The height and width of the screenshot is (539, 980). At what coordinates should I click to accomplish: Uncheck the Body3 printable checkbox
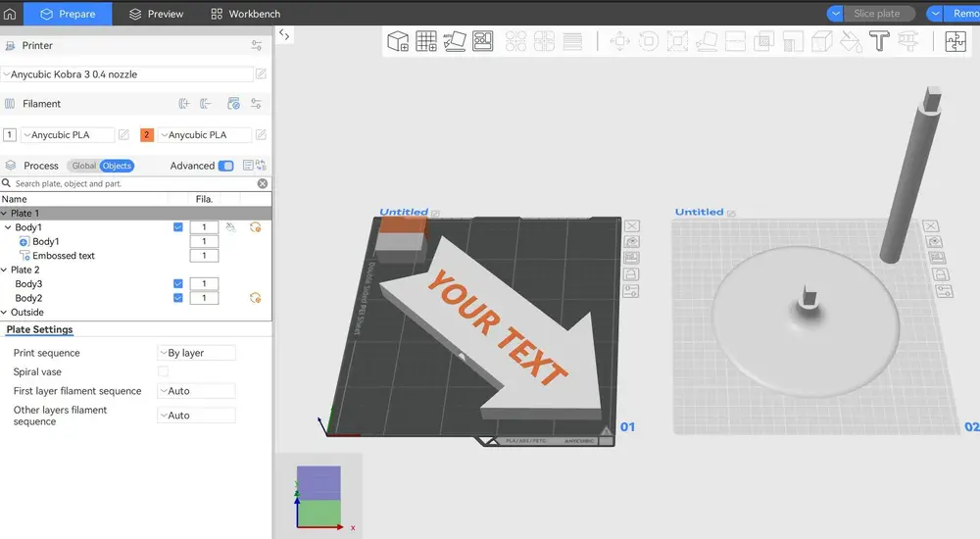(x=178, y=283)
